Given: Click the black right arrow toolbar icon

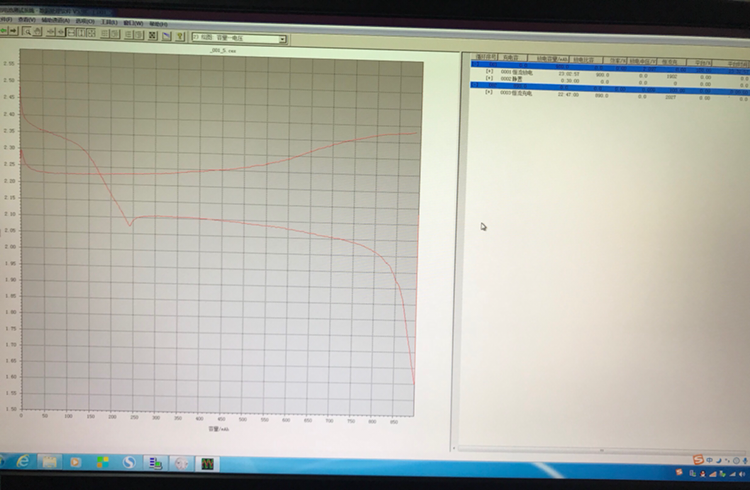Looking at the screenshot, I should click(x=13, y=31).
